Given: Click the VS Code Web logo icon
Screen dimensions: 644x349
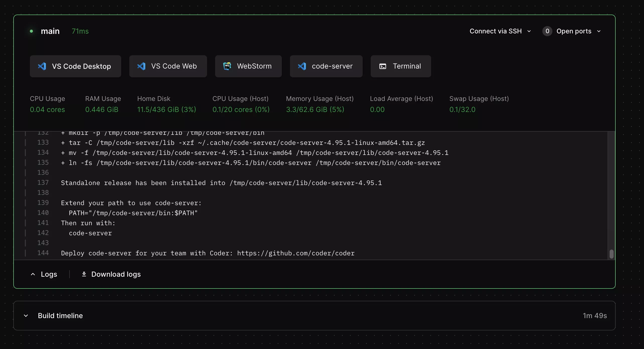Looking at the screenshot, I should click(x=141, y=66).
